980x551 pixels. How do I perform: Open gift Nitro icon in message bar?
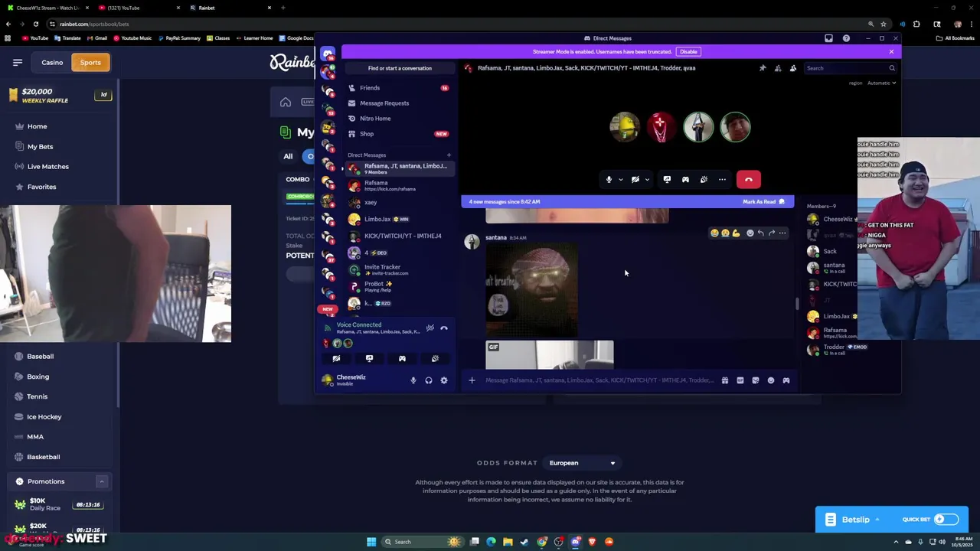(725, 380)
